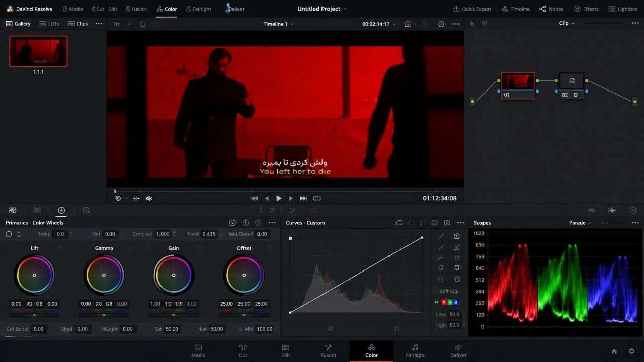644x362 pixels.
Task: Open the Gallery panel
Action: [18, 24]
